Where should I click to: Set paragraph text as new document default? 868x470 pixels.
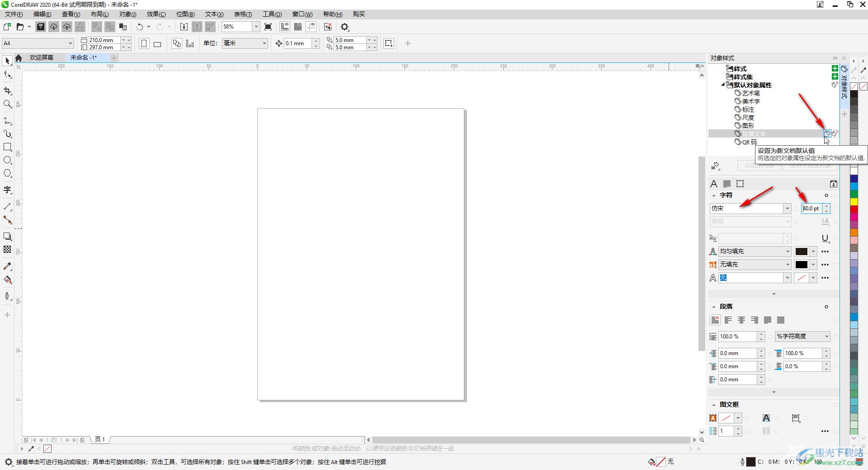(827, 133)
